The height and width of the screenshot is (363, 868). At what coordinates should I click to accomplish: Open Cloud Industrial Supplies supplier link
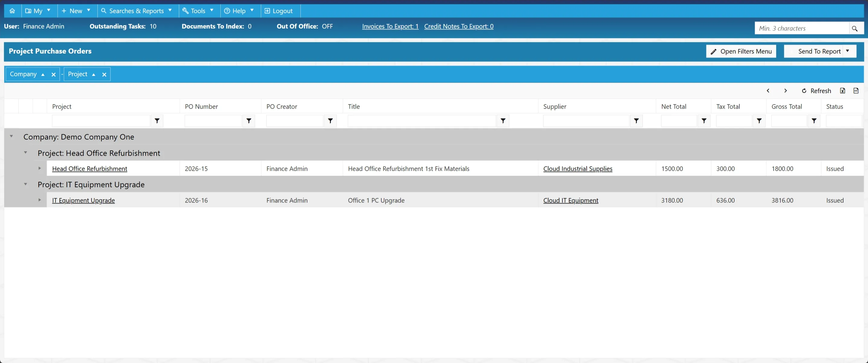pyautogui.click(x=578, y=169)
